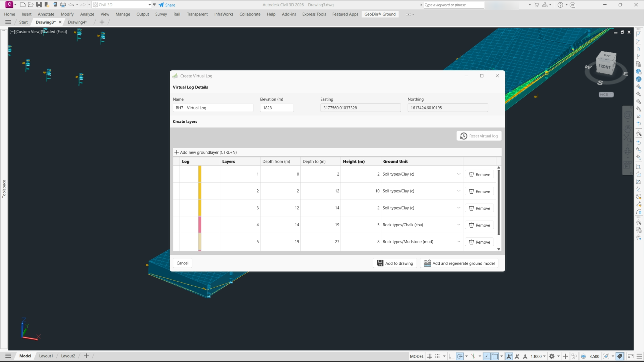Open the Survey ribbon tab
Screen dimensions: 644x362
point(161,14)
